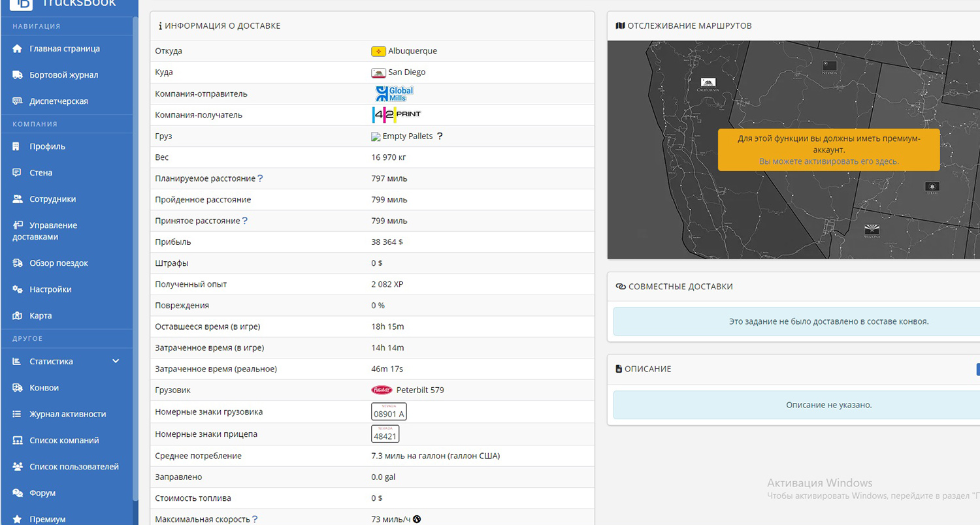Click the experience value 2 082 XP

[x=387, y=285]
